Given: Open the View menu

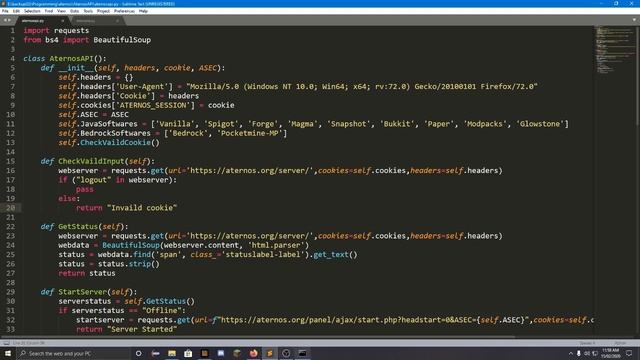Looking at the screenshot, I should 61,11.
